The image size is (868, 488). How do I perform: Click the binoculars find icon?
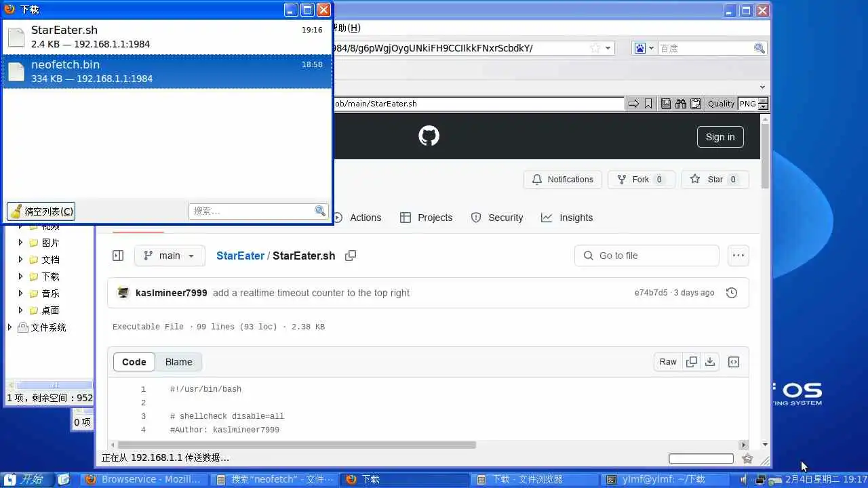coord(681,104)
